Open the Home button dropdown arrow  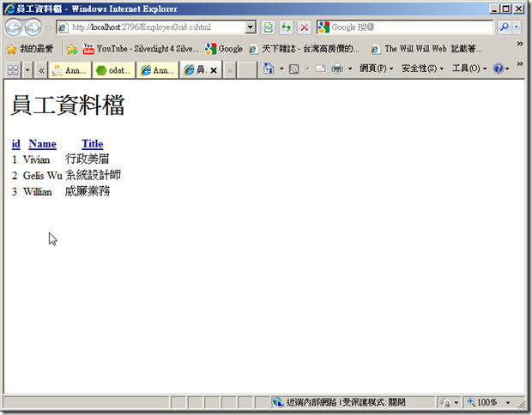(x=281, y=69)
